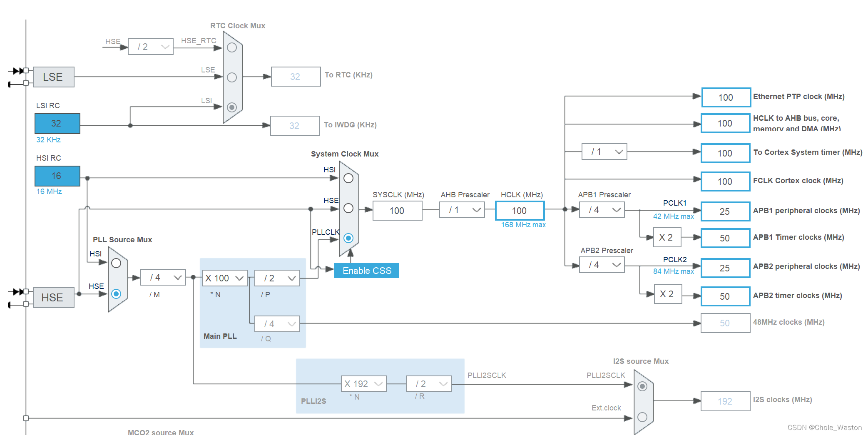
Task: Click the '84 MHz max' label
Action: 674,271
